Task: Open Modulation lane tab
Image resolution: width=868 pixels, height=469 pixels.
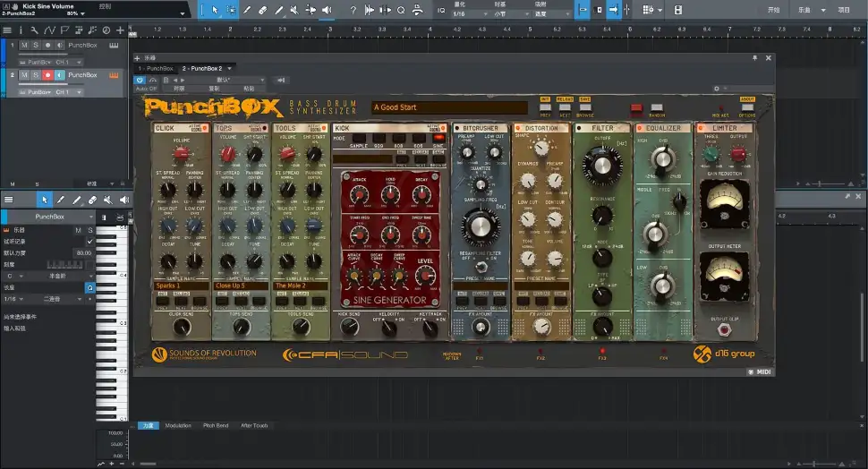Action: tap(178, 426)
